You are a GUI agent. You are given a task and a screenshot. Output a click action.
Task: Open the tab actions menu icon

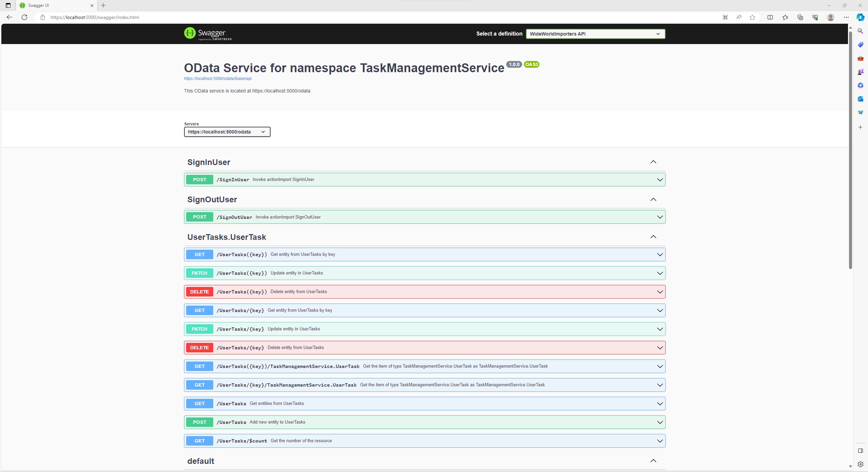pyautogui.click(x=8, y=5)
